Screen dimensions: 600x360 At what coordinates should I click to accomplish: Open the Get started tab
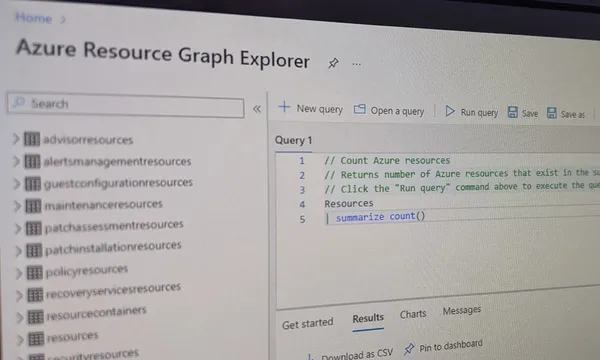[x=308, y=324]
